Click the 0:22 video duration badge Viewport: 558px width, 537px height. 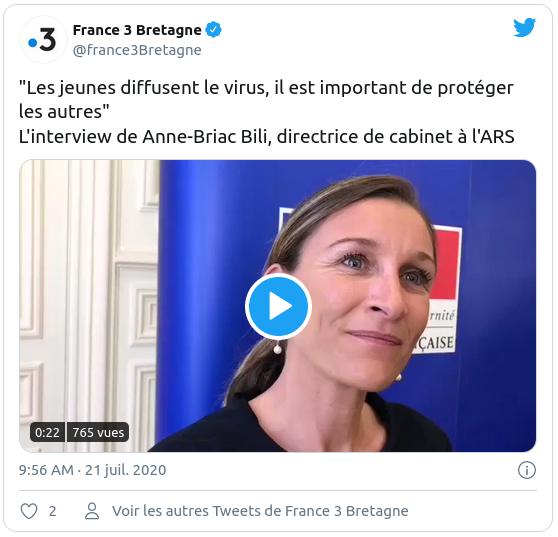pyautogui.click(x=47, y=432)
